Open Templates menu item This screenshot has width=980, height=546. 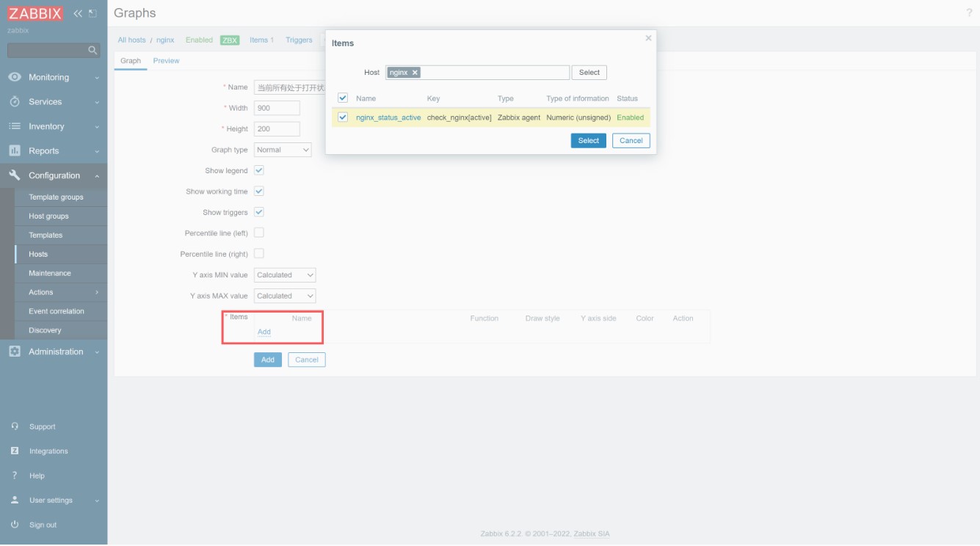coord(46,235)
